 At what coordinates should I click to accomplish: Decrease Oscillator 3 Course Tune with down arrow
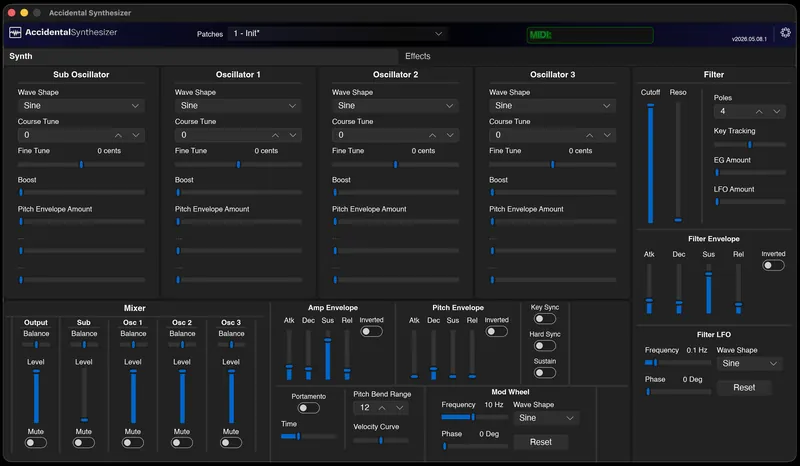[607, 135]
